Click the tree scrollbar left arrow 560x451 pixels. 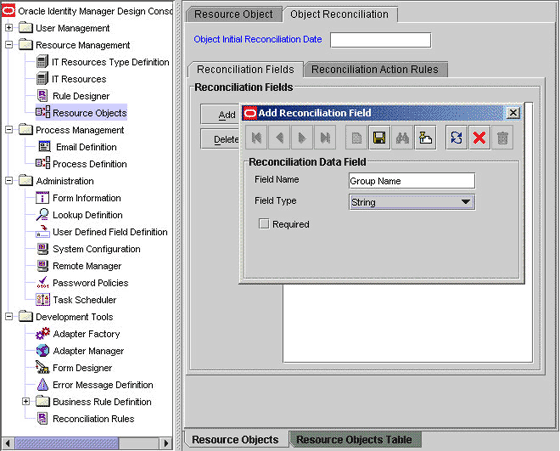pyautogui.click(x=8, y=443)
